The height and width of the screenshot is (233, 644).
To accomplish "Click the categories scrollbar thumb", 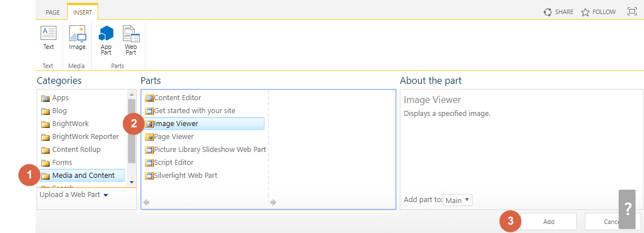I will [x=131, y=131].
